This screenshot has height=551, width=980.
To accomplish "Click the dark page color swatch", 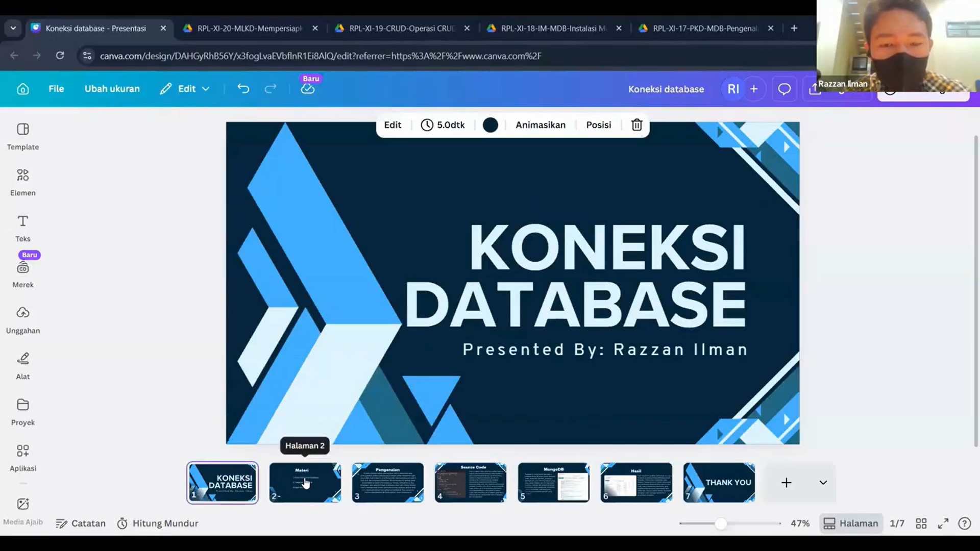I will point(490,125).
